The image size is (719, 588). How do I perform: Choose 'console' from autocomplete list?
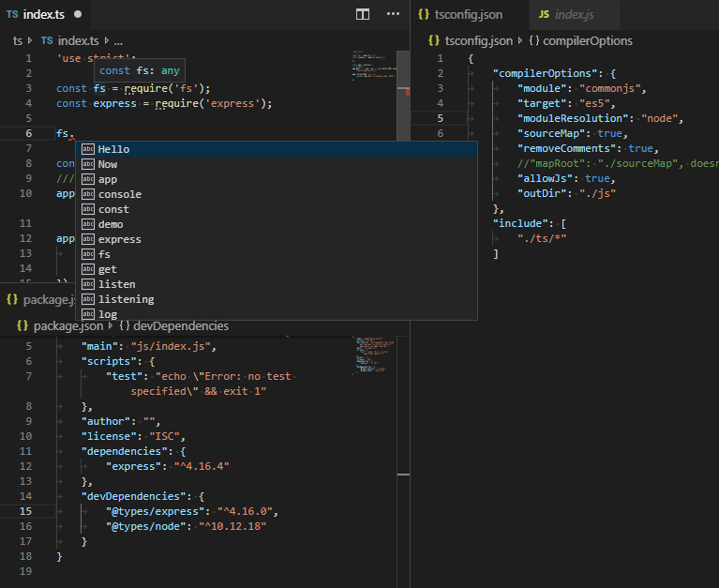(x=277, y=194)
